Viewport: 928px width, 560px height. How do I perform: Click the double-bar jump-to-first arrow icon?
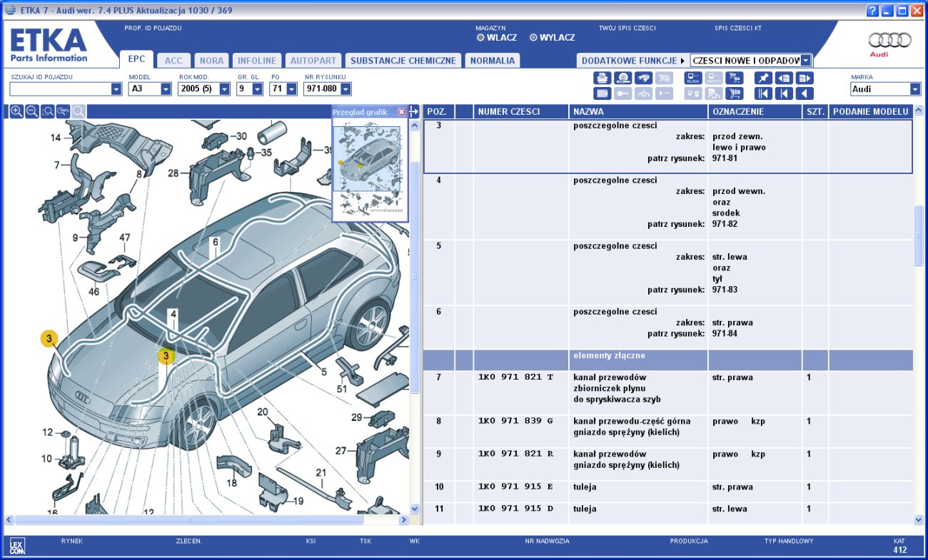[x=763, y=93]
